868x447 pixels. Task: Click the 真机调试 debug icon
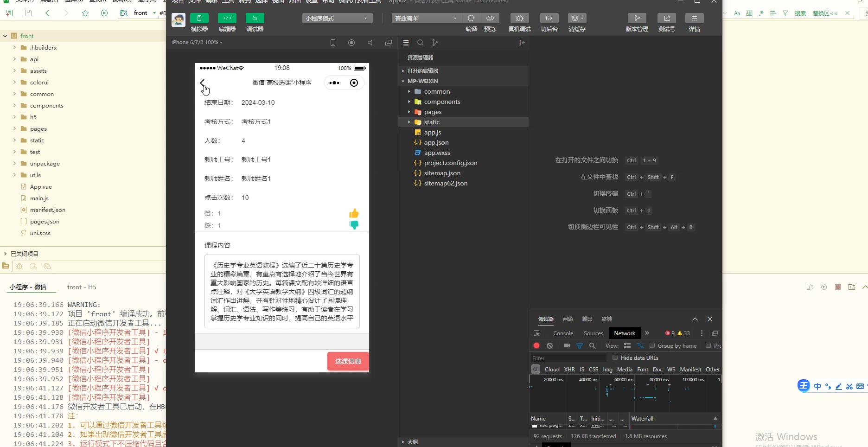pos(519,19)
